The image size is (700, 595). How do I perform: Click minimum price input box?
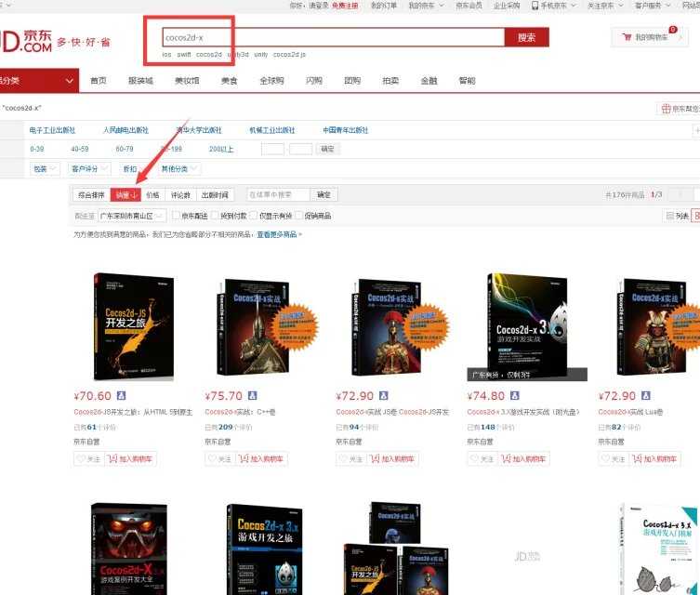coord(272,149)
